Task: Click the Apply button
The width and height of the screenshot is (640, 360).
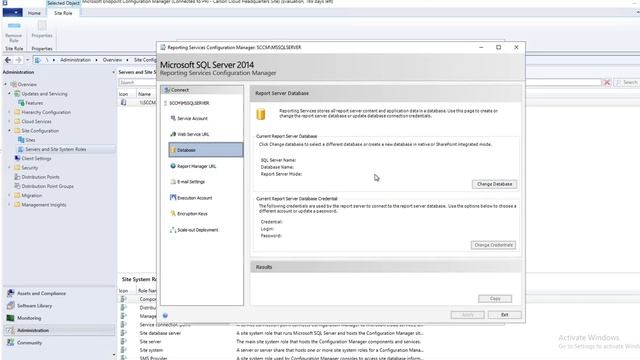Action: coord(467,315)
